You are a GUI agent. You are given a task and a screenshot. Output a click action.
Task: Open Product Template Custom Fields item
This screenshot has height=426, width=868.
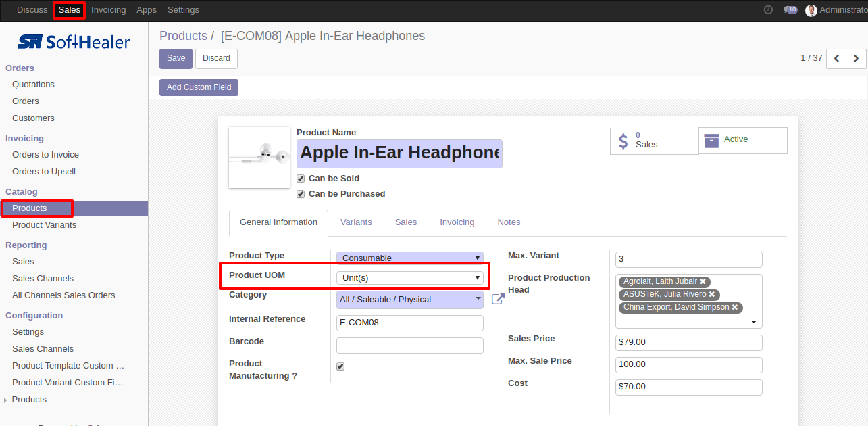click(68, 366)
